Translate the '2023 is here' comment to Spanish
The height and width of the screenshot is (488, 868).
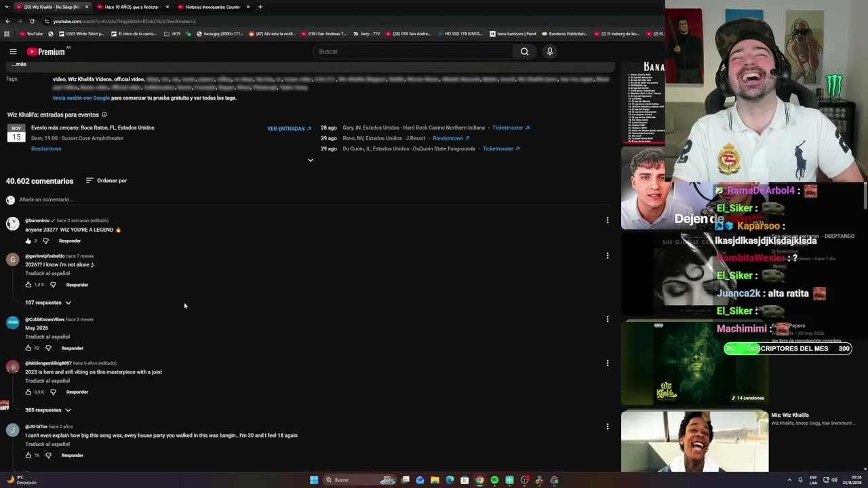47,381
